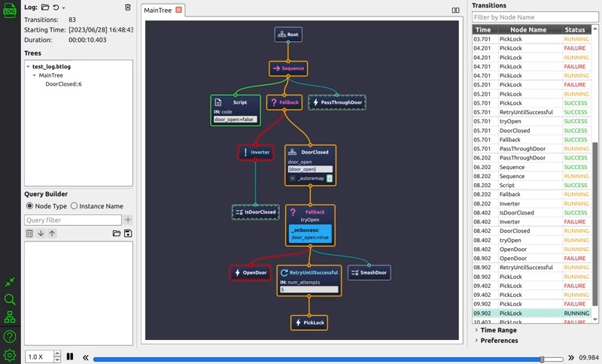Expand the Time Range section

(476, 330)
